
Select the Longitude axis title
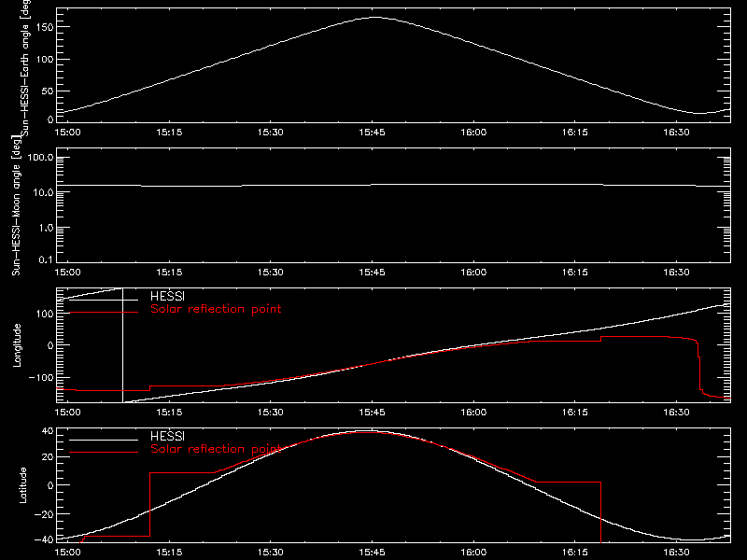pyautogui.click(x=17, y=345)
